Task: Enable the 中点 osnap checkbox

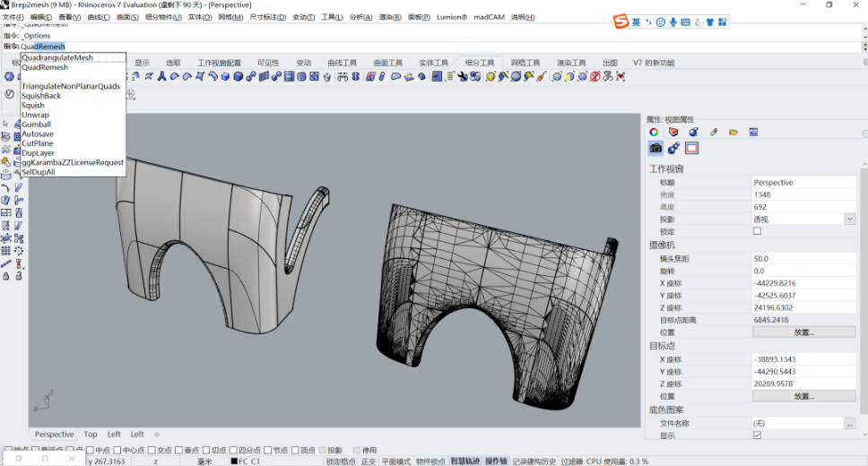Action: tap(90, 450)
